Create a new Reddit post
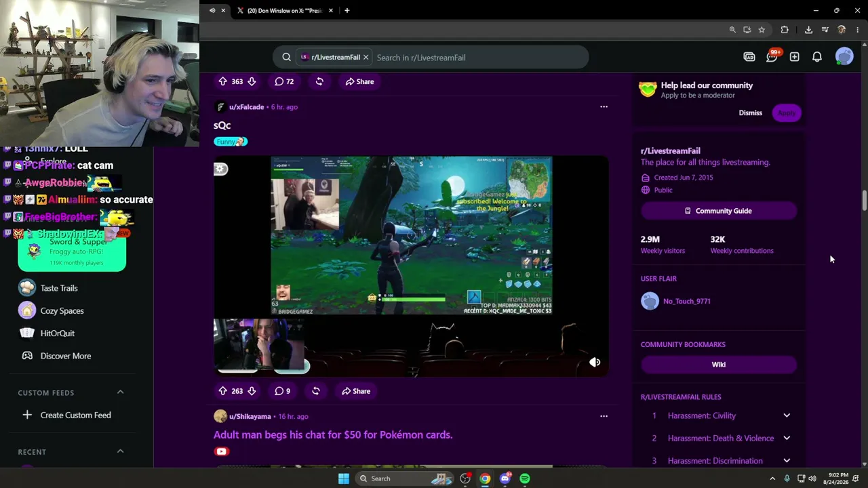868x488 pixels. click(x=794, y=57)
